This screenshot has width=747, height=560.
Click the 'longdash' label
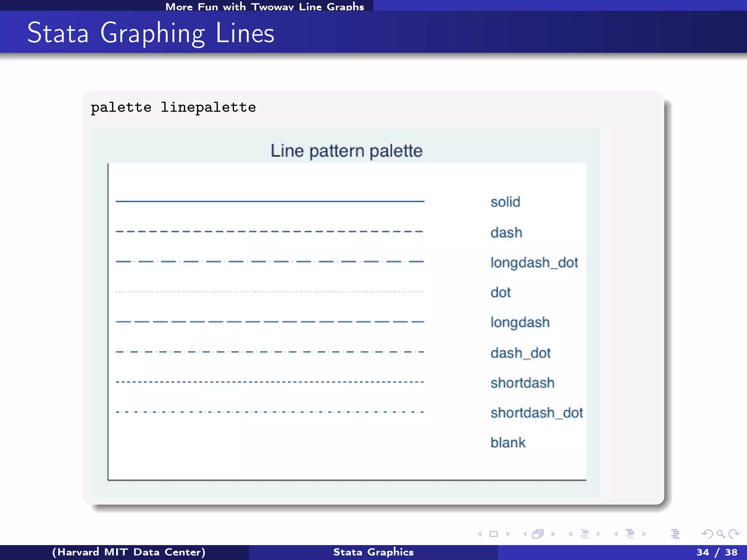[520, 323]
